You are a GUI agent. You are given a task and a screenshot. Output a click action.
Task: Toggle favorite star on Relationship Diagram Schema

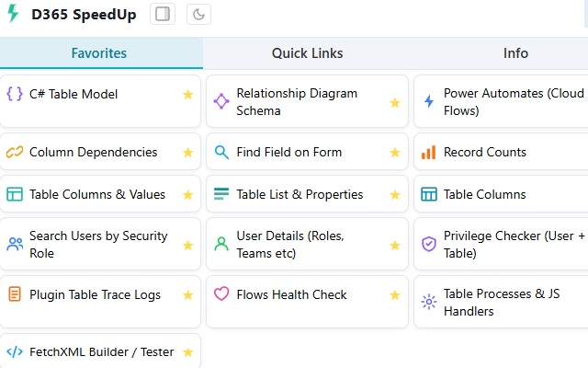coord(395,102)
